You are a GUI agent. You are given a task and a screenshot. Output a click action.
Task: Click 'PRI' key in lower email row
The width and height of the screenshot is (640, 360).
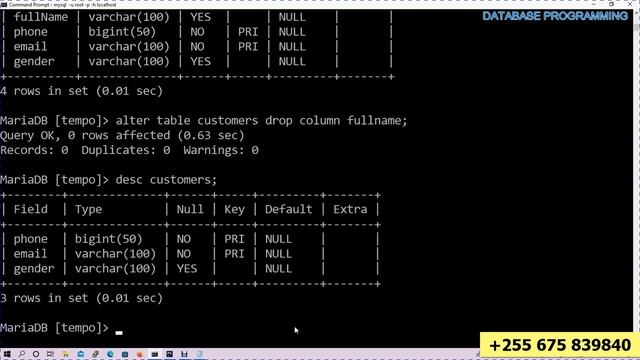234,254
